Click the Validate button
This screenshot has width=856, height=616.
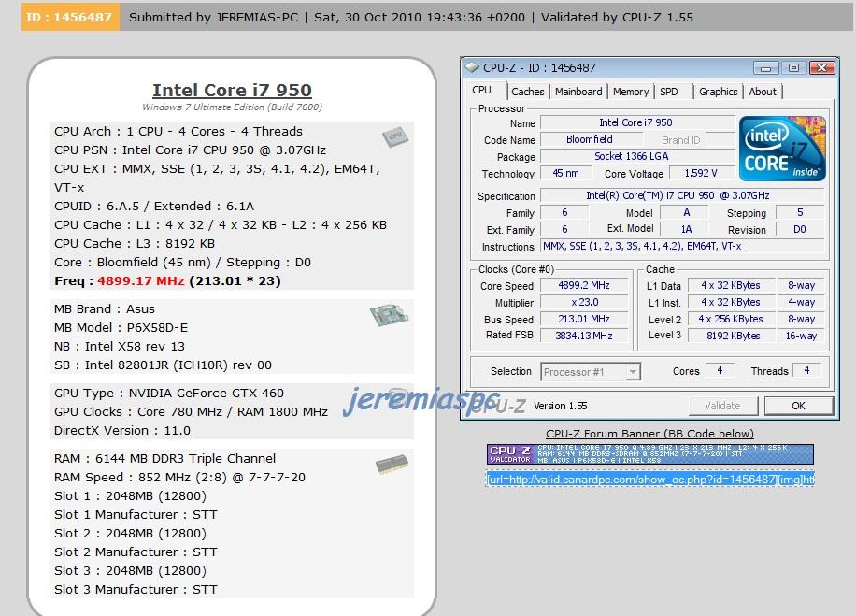(x=722, y=406)
